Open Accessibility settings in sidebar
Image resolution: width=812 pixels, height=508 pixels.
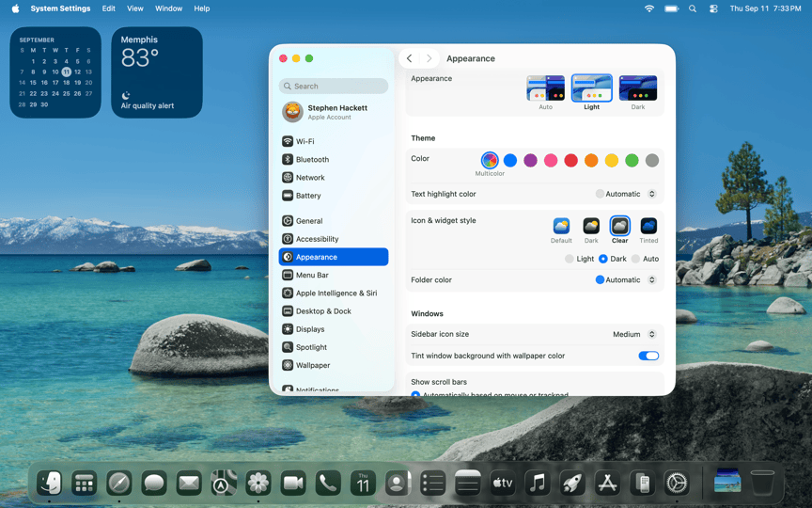tap(333, 239)
